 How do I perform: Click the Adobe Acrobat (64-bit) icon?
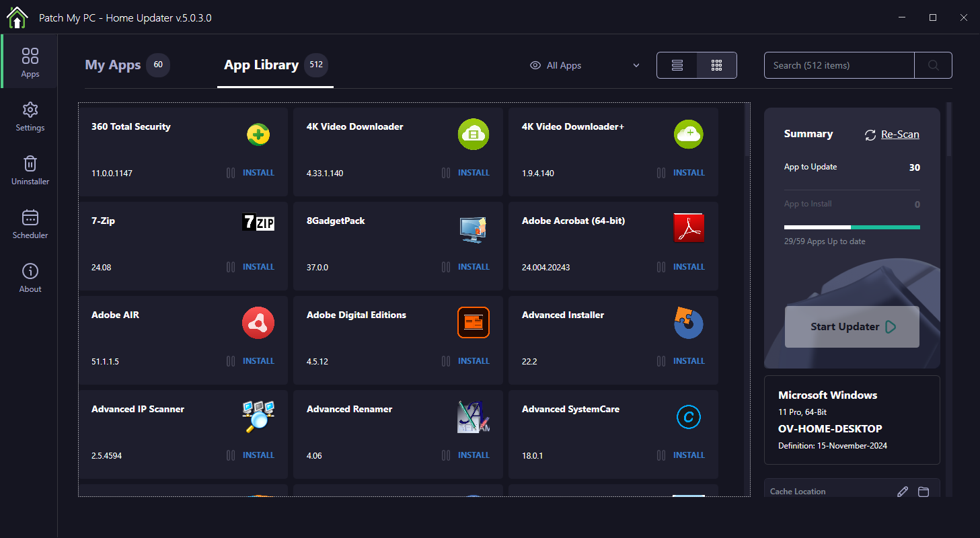coord(689,228)
